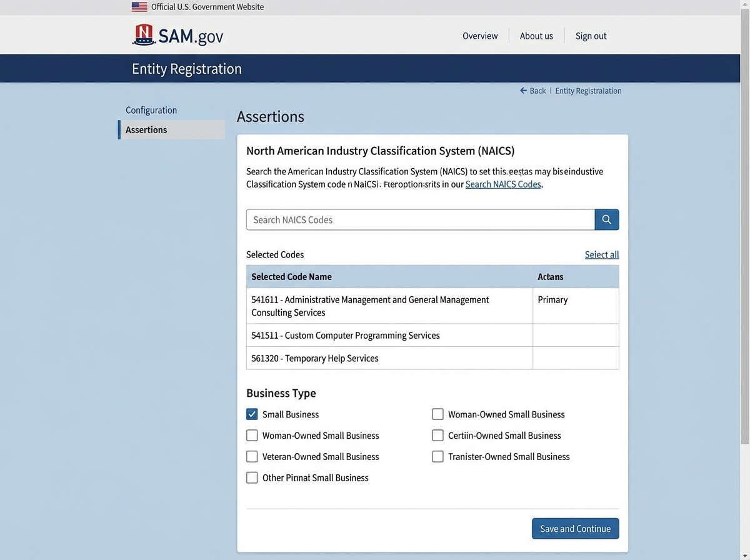Click the SAM.gov logo
The image size is (750, 560).
[177, 36]
